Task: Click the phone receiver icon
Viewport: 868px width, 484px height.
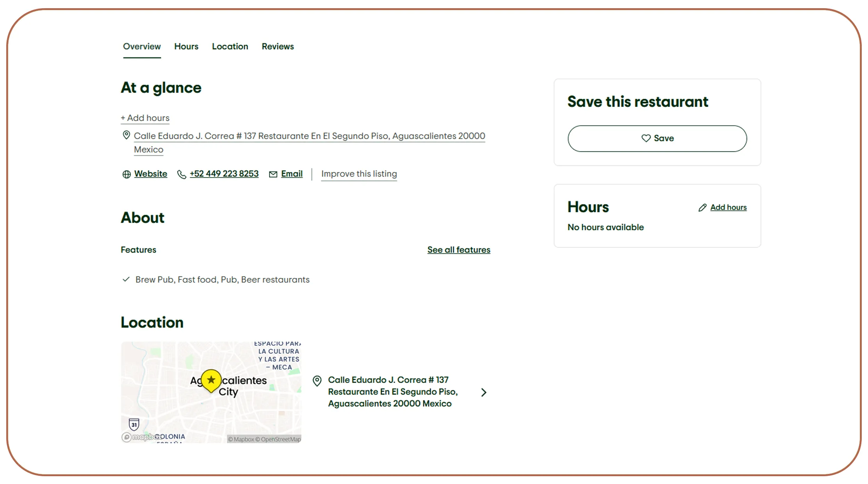Action: pyautogui.click(x=181, y=174)
